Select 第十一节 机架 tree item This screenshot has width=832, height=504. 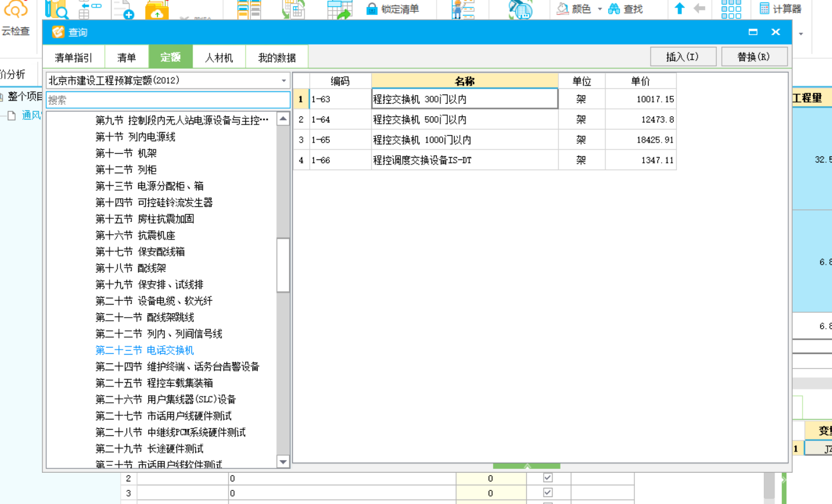(x=126, y=153)
